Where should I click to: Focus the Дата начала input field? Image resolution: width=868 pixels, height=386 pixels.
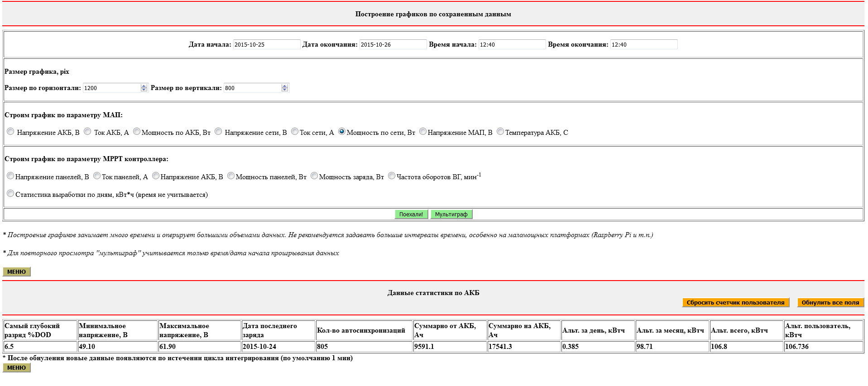(267, 44)
